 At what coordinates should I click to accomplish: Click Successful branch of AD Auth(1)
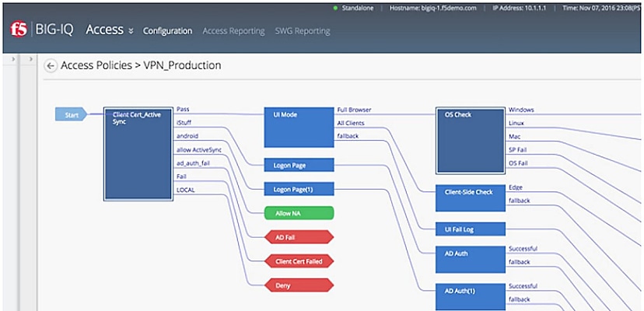pyautogui.click(x=523, y=286)
